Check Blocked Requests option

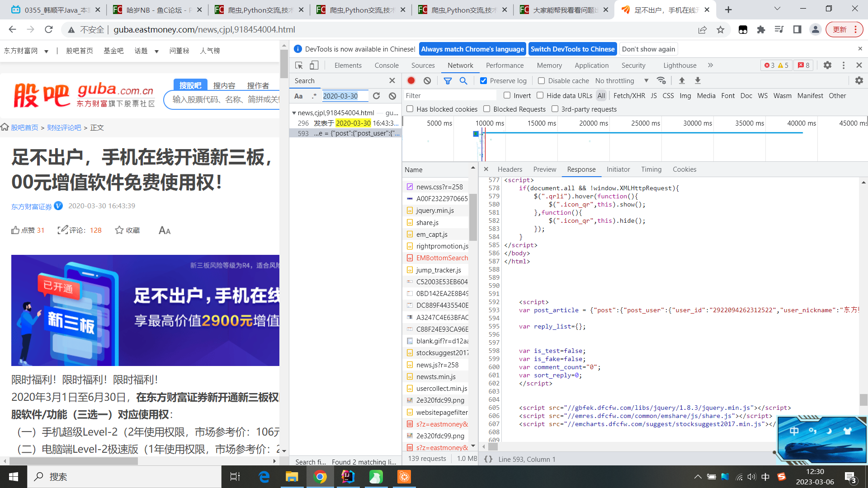coord(487,109)
